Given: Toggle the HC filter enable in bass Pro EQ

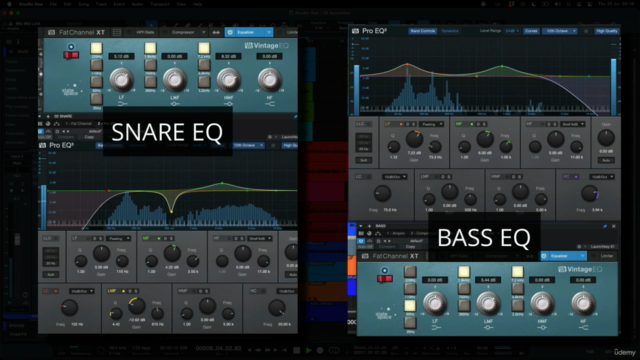Looking at the screenshot, I should (576, 177).
